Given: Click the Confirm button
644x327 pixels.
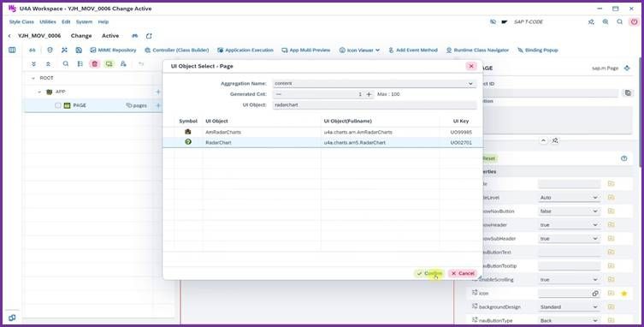Looking at the screenshot, I should coord(428,274).
